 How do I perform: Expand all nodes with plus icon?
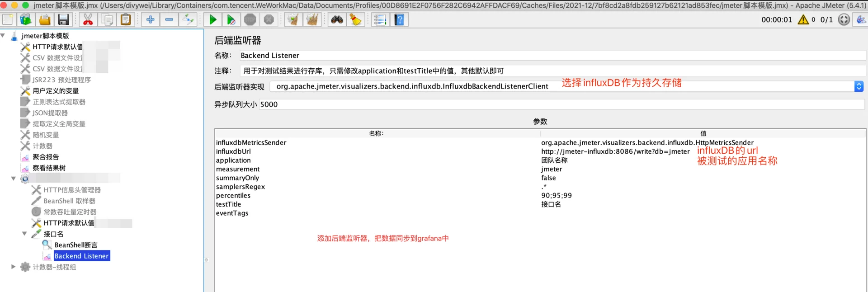pos(151,19)
